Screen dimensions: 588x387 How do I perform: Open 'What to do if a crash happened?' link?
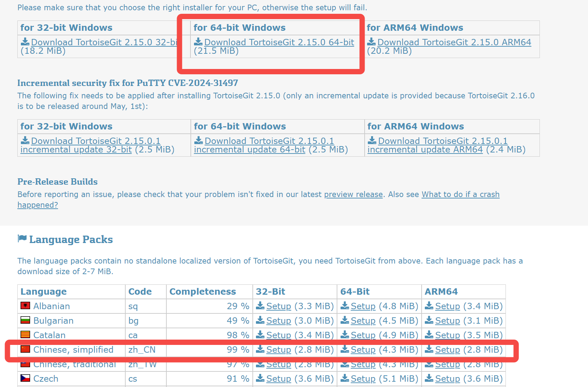coord(461,194)
